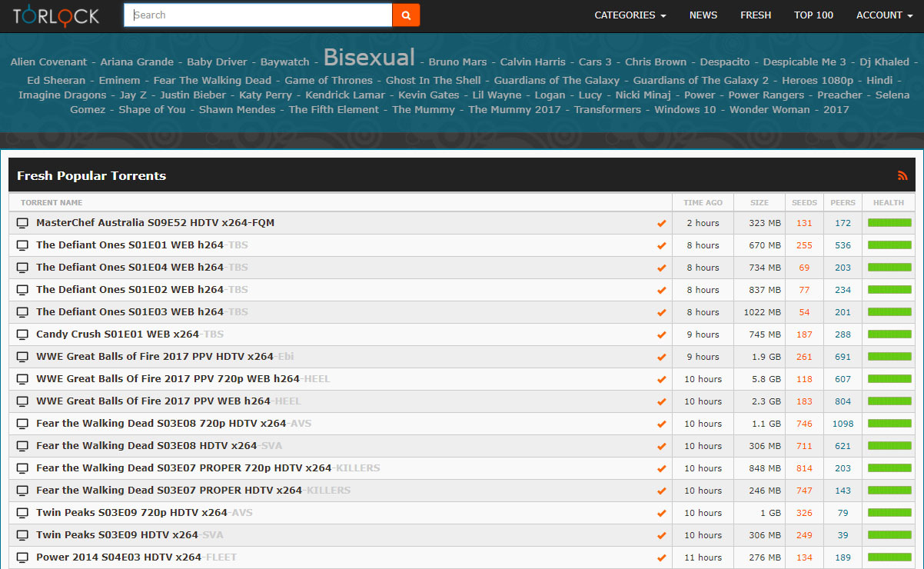Click inside the Search input field
924x569 pixels.
click(258, 15)
